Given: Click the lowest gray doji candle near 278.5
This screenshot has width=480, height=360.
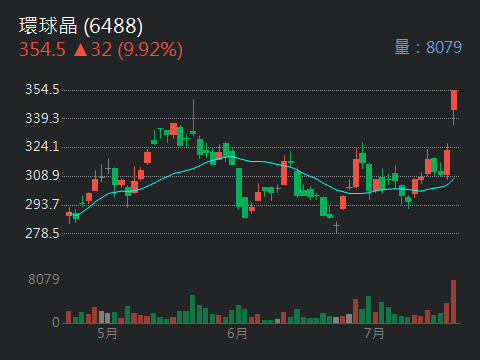Looking at the screenshot, I should tap(336, 227).
